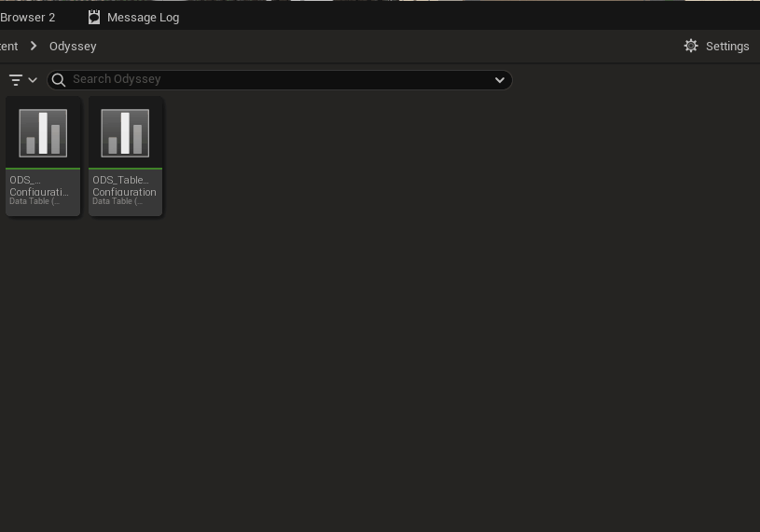This screenshot has height=532, width=760.
Task: Click the first ODS_ Configurati… asset name
Action: pos(39,185)
